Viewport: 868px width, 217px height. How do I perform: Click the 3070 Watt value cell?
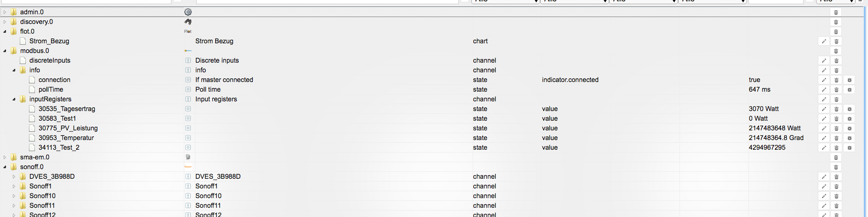click(x=764, y=109)
